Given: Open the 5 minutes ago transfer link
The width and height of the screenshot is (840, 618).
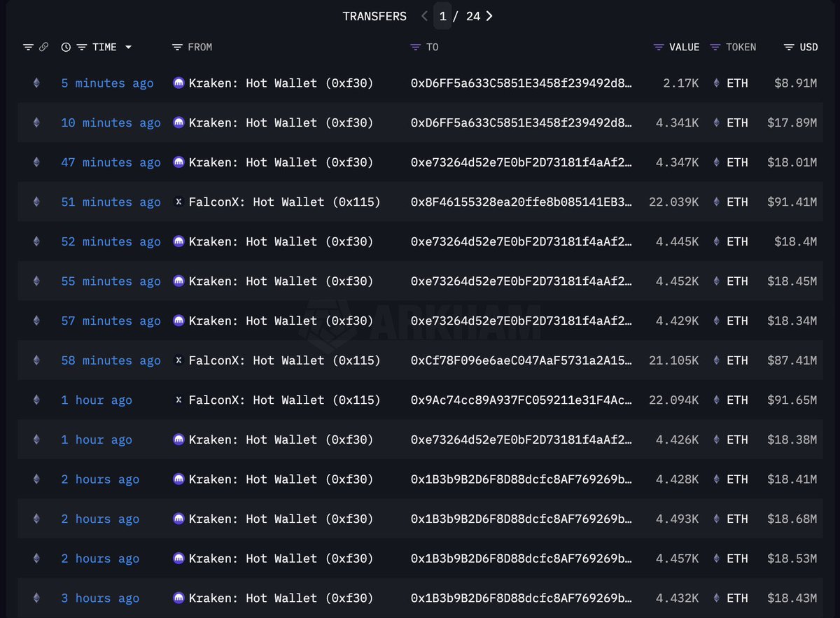Looking at the screenshot, I should pos(106,83).
